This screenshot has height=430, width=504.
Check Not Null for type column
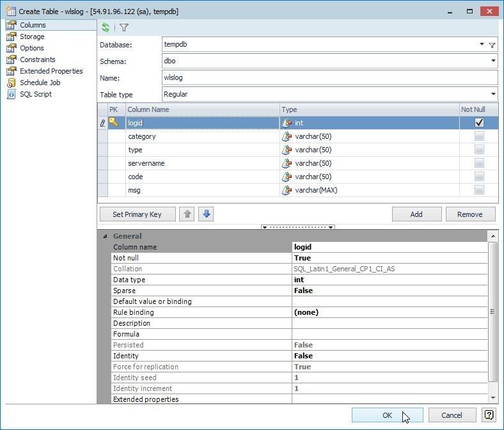479,150
